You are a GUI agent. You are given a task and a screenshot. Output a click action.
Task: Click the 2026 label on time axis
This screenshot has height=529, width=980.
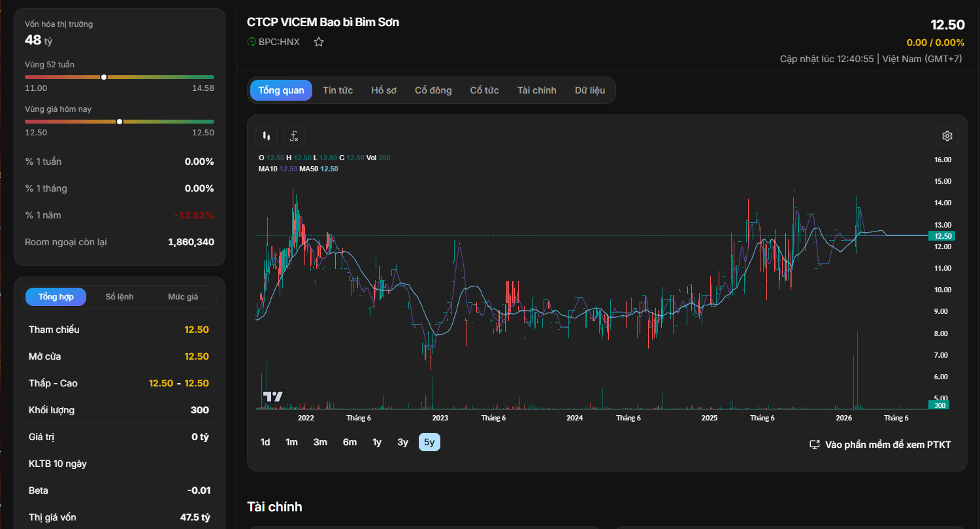pyautogui.click(x=844, y=418)
